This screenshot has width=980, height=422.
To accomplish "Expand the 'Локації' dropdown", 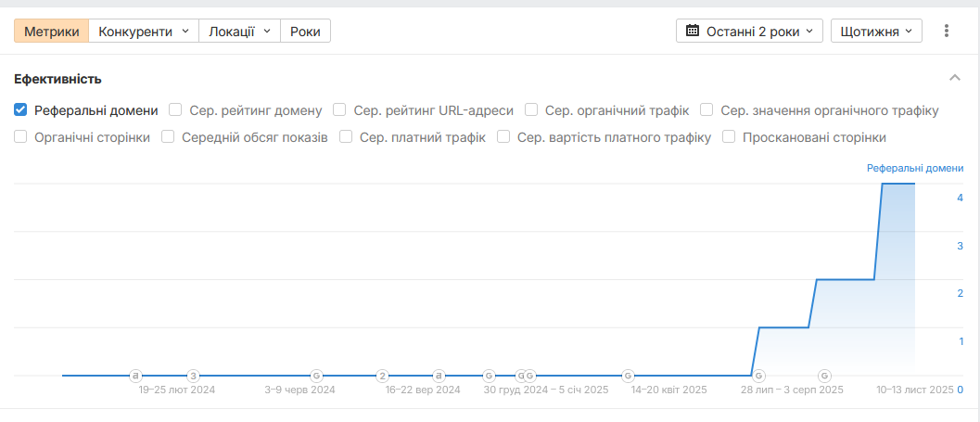I will click(x=239, y=31).
